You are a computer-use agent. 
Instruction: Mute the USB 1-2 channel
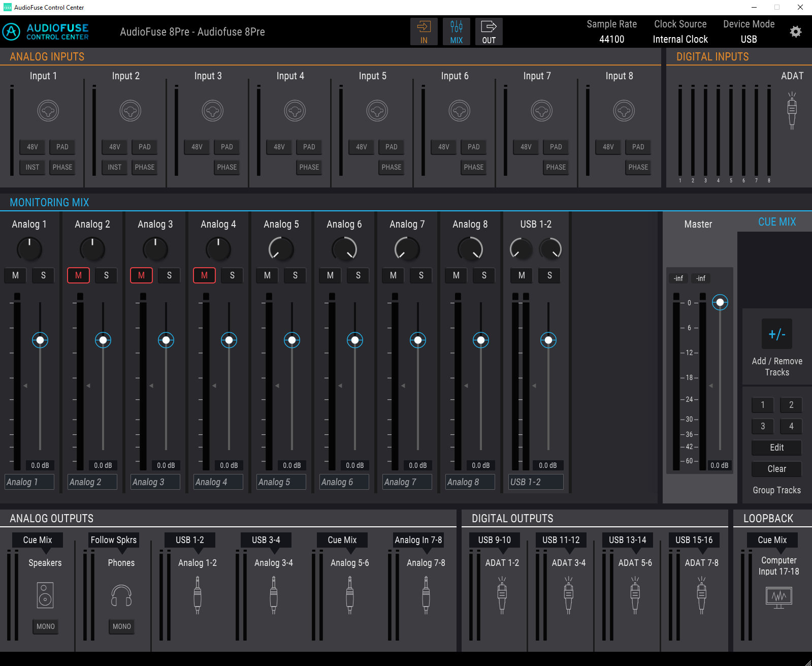522,275
